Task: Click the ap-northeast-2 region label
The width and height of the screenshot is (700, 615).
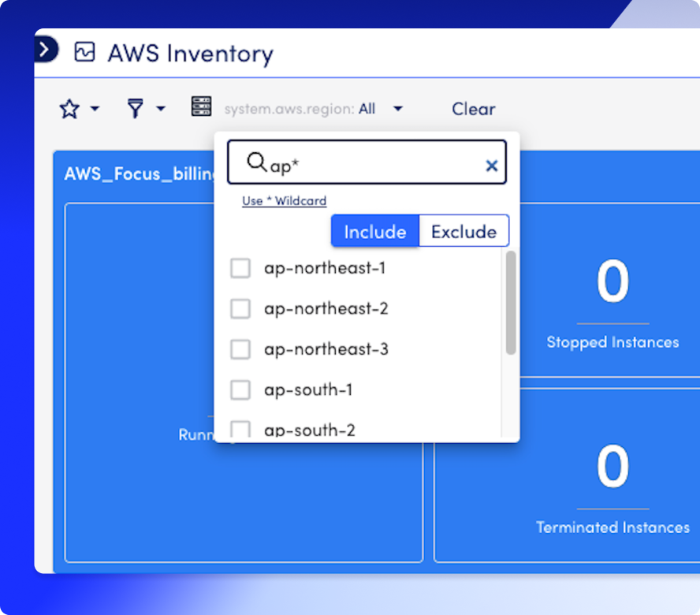Action: [x=326, y=308]
